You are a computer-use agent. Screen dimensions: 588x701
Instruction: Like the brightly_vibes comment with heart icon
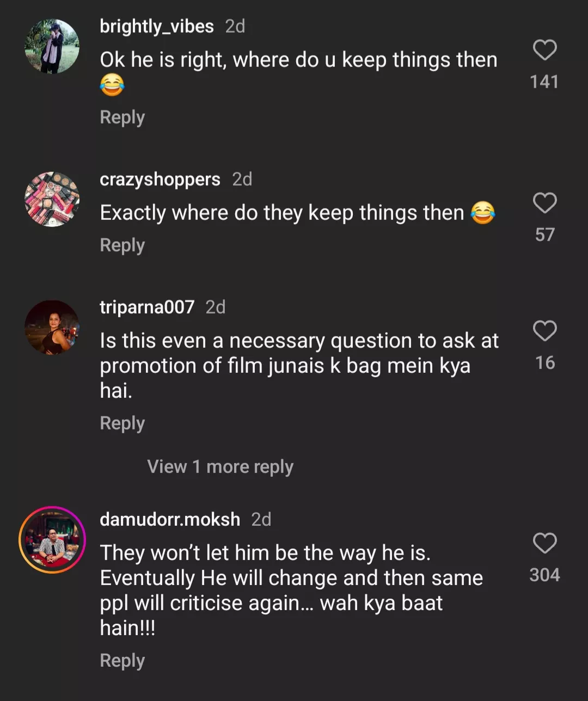(x=544, y=50)
